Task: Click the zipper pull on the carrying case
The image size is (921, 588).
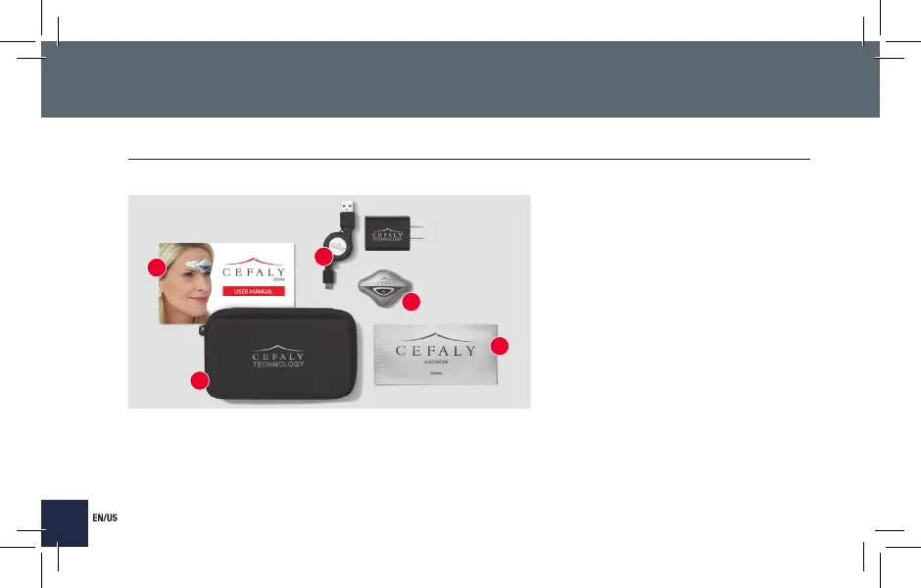Action: click(202, 330)
